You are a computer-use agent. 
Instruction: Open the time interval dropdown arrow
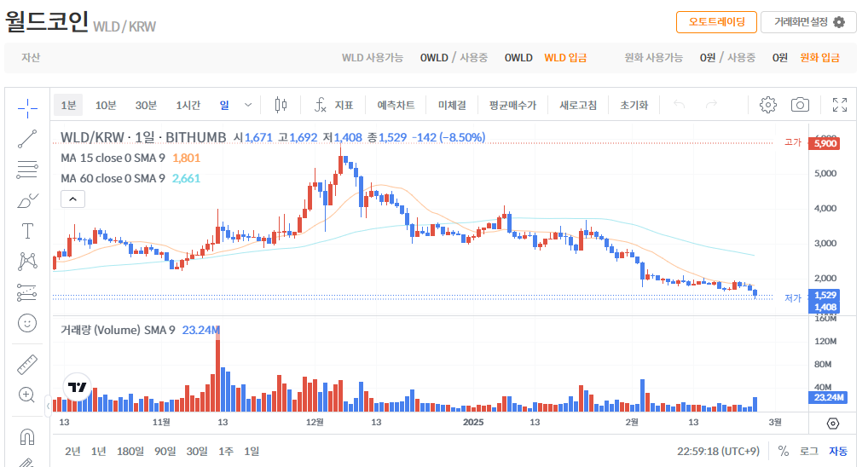tap(248, 105)
